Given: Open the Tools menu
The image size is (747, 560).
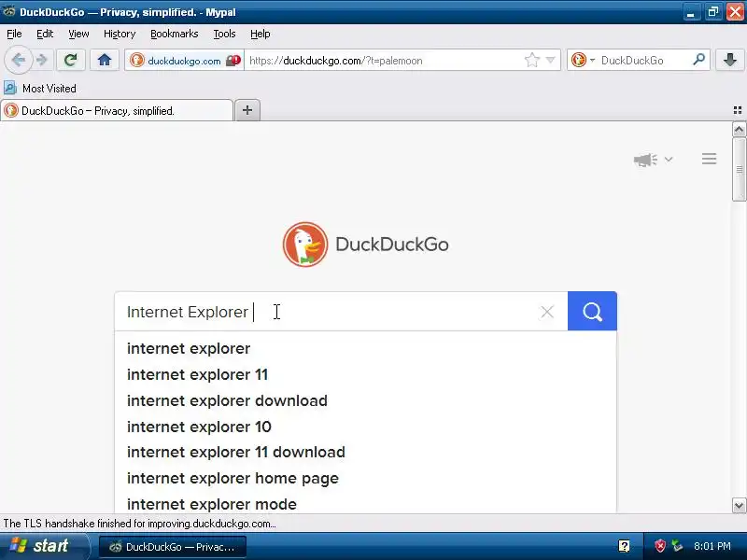Looking at the screenshot, I should tap(224, 34).
